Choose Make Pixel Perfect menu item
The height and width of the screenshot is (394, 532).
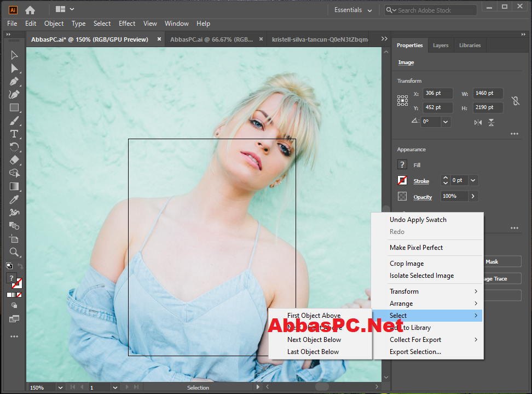tap(427, 248)
